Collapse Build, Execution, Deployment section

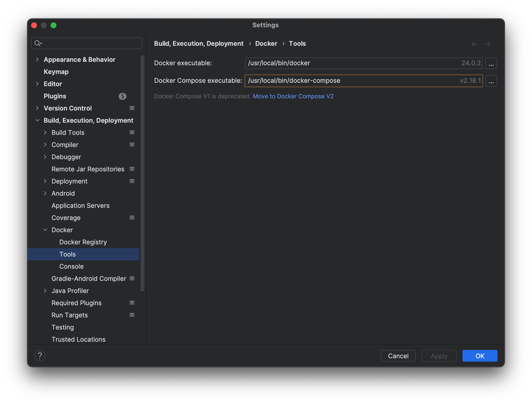pyautogui.click(x=37, y=120)
